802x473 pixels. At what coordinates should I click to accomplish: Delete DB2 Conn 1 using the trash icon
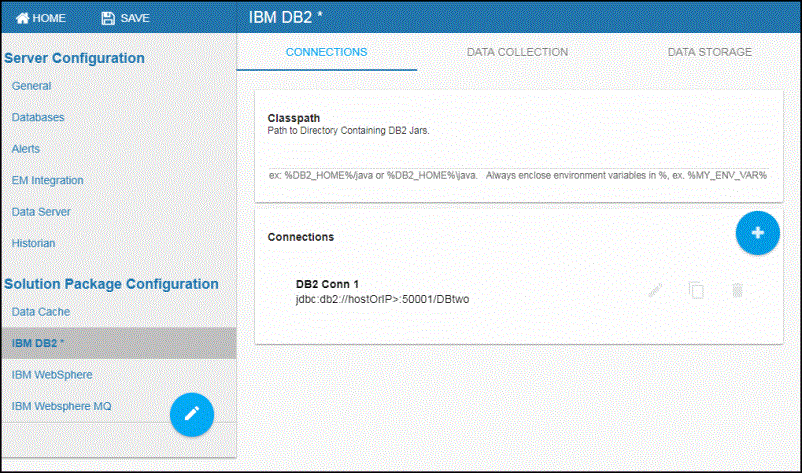(737, 290)
